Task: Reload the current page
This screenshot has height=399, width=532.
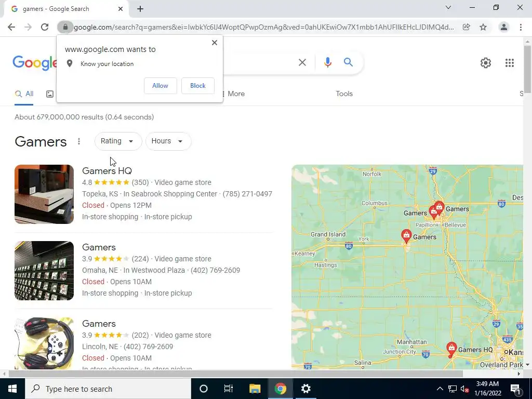Action: pos(45,27)
